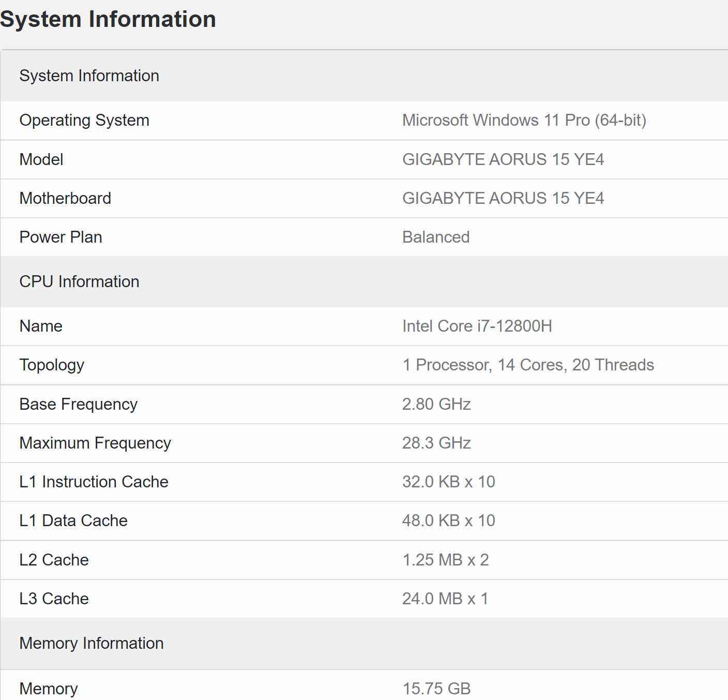Viewport: 728px width, 700px height.
Task: Select the Motherboard row label
Action: click(x=65, y=198)
